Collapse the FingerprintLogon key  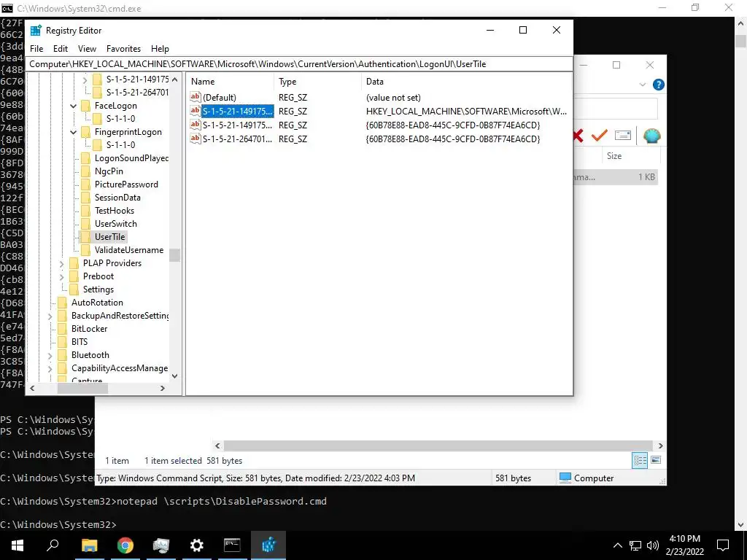74,132
